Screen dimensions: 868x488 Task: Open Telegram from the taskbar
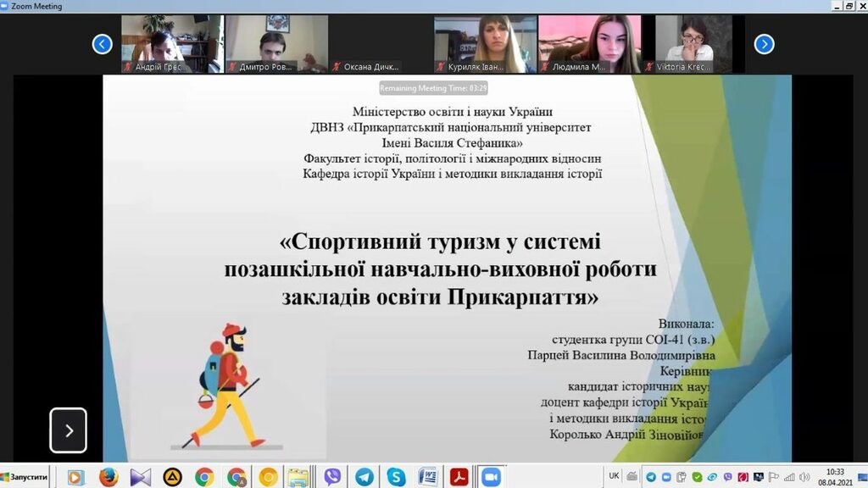point(364,477)
